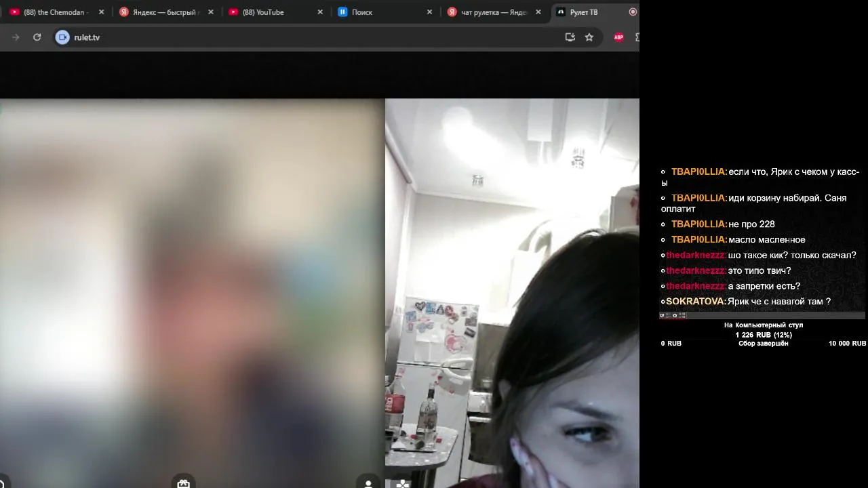Click the right webcam video feed
The width and height of the screenshot is (868, 488).
pyautogui.click(x=512, y=293)
